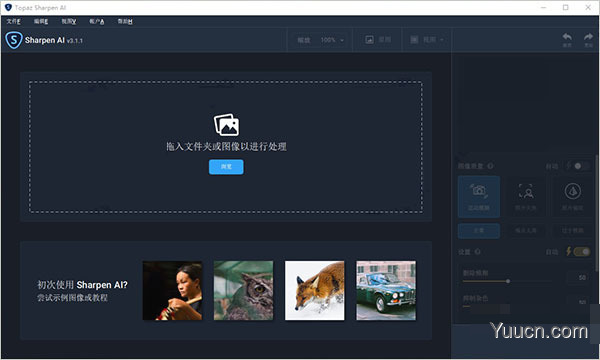Select the right sub-mode button

pos(572,231)
